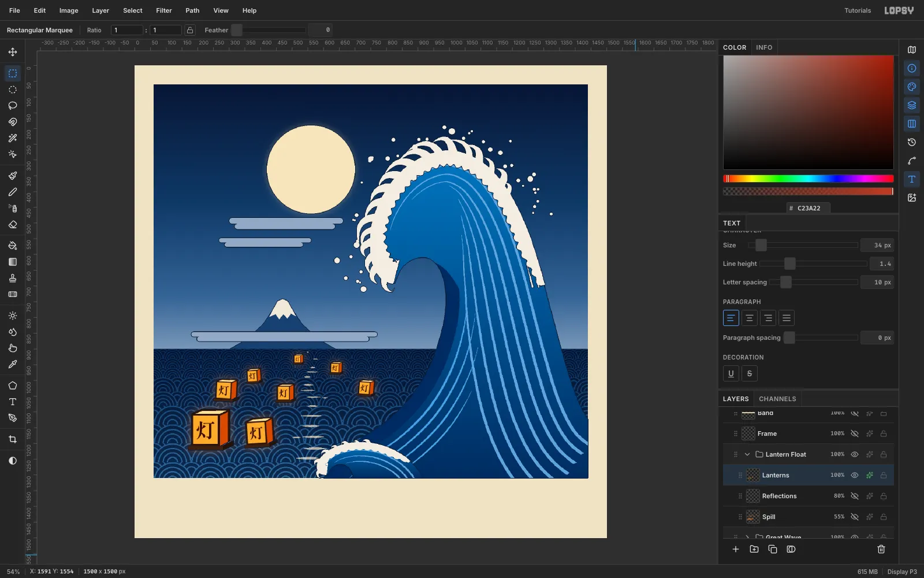This screenshot has height=578, width=924.
Task: Select the Smudge finger tool
Action: 13,348
